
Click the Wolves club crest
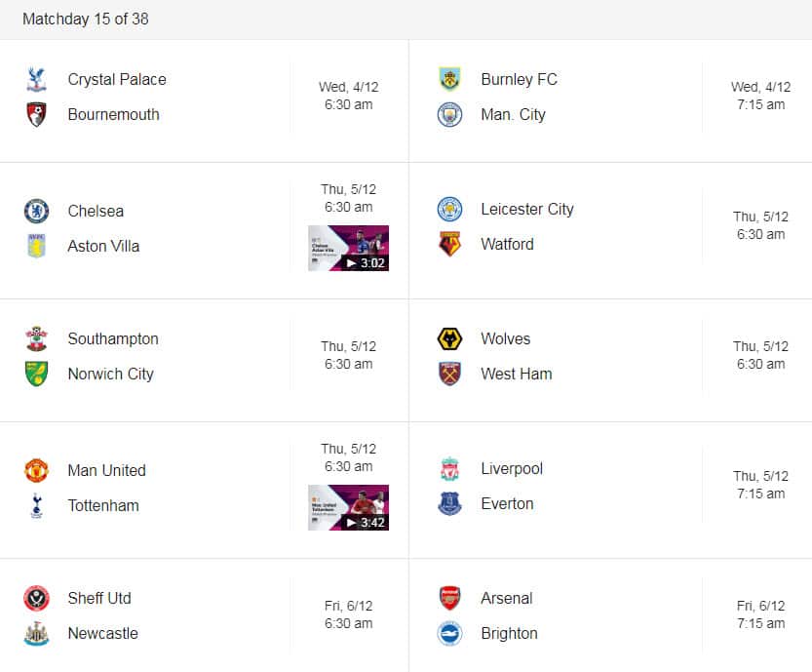[x=448, y=338]
